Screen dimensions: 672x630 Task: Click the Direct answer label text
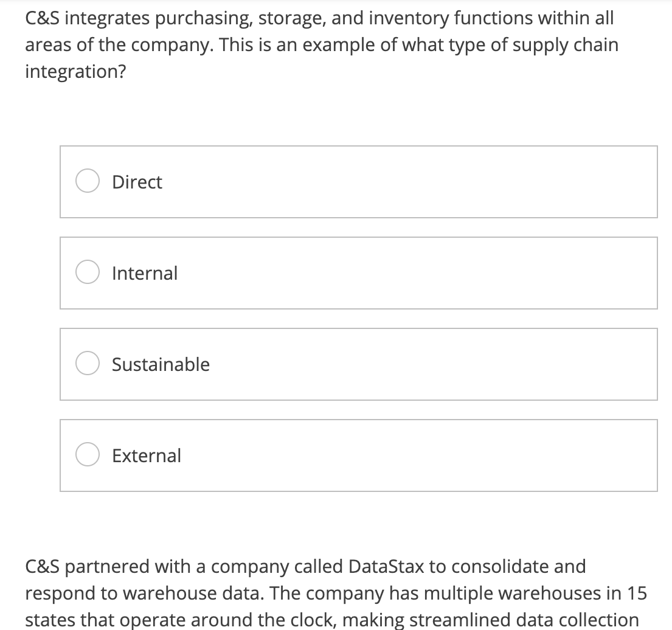click(x=136, y=181)
